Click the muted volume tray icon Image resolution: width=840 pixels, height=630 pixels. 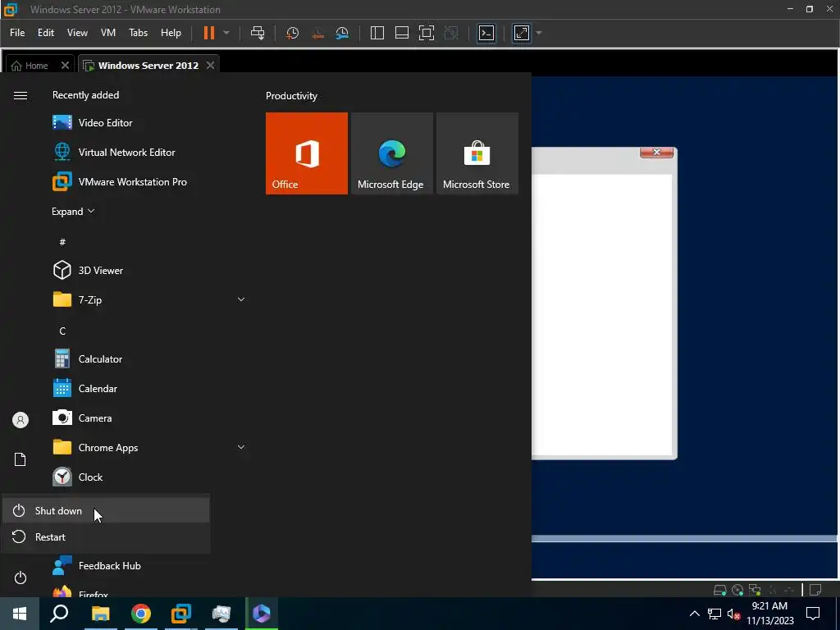tap(733, 614)
